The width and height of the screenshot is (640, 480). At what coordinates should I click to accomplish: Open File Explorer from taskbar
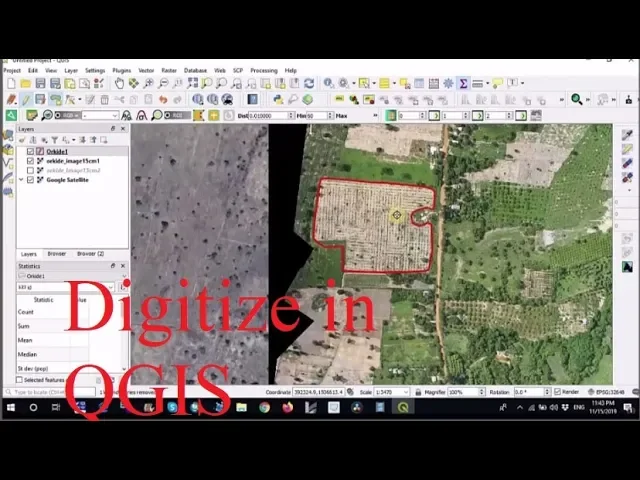242,407
